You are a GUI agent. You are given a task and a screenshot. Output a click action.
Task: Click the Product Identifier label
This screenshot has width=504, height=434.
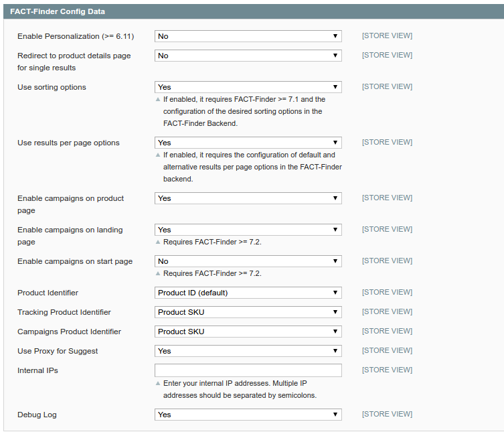point(48,293)
